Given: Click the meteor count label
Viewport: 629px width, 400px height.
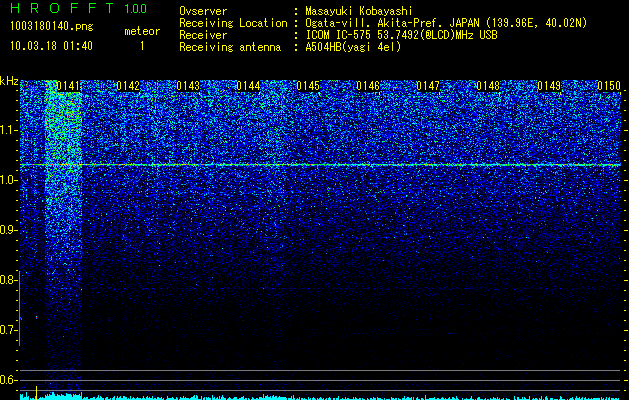Looking at the screenshot, I should (x=142, y=31).
